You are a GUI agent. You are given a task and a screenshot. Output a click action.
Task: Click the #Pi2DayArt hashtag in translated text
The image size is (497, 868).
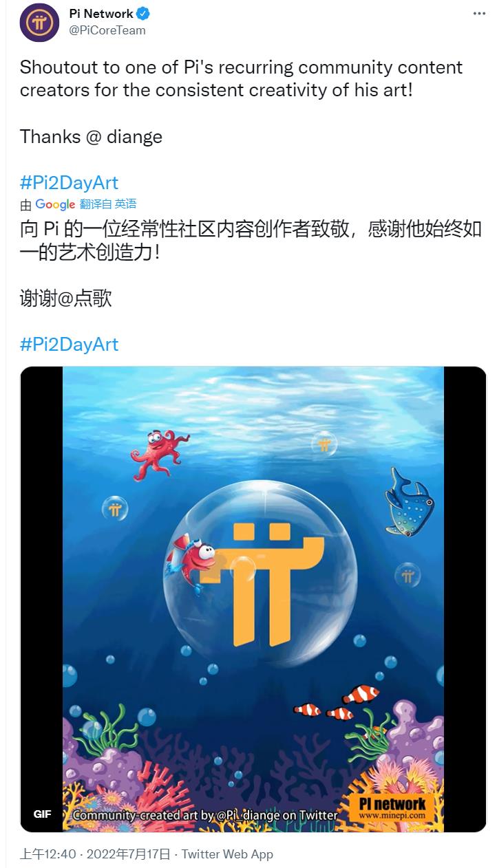pos(69,344)
